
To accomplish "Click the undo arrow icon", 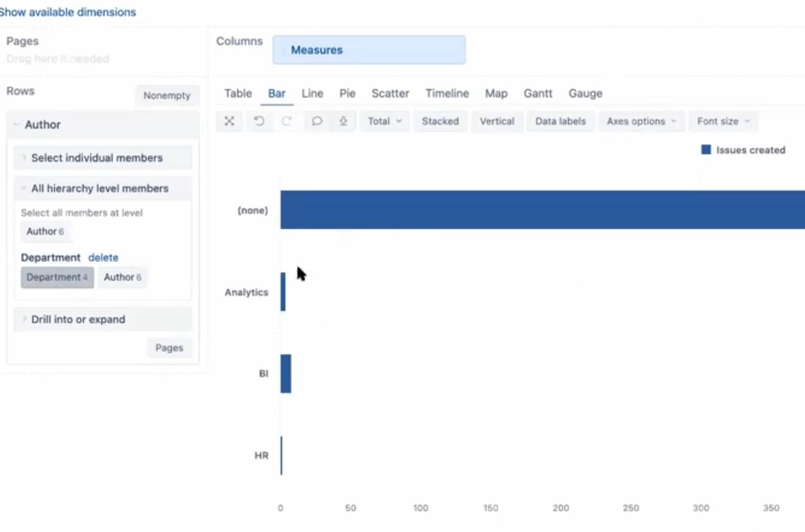I will click(x=259, y=121).
